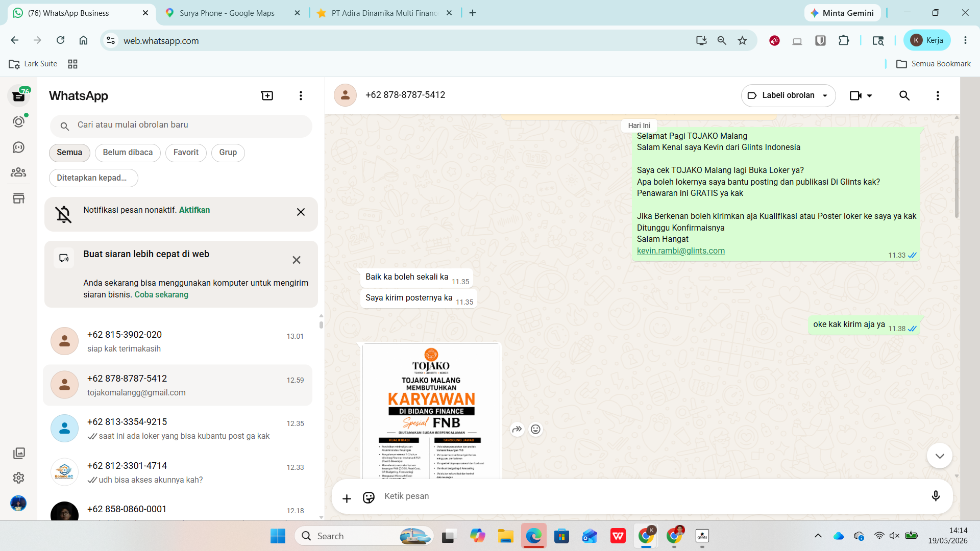
Task: Open the conversation three-dot menu
Action: click(938, 95)
